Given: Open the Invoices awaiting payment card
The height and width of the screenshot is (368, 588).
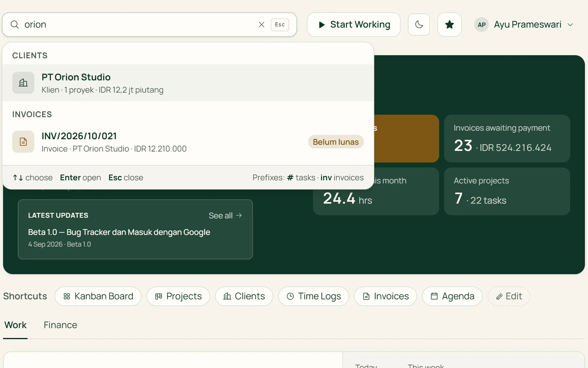Looking at the screenshot, I should 507,139.
